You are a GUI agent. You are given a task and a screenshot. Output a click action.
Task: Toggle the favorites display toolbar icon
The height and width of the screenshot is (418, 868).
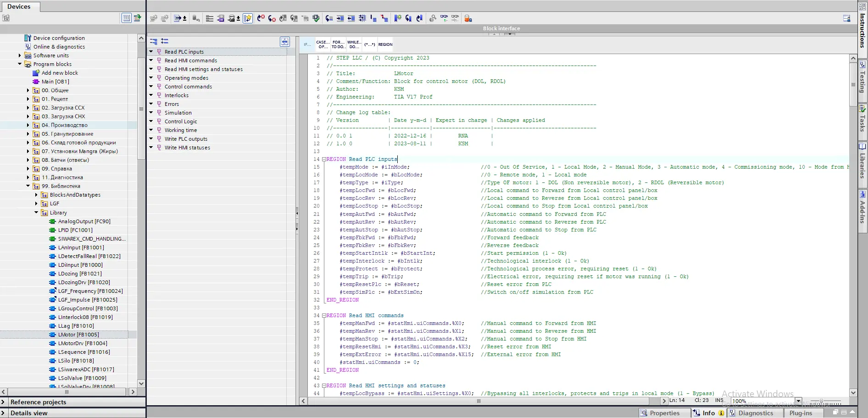248,18
